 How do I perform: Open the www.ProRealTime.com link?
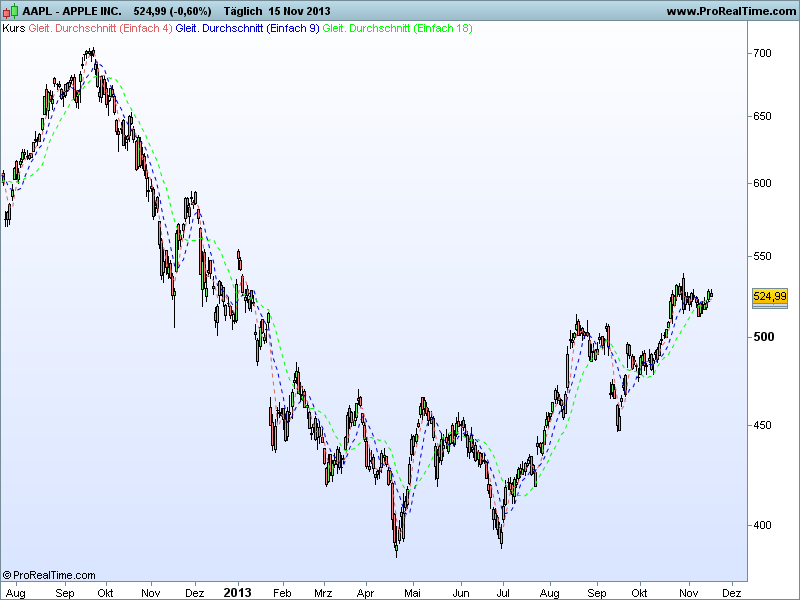[x=731, y=11]
